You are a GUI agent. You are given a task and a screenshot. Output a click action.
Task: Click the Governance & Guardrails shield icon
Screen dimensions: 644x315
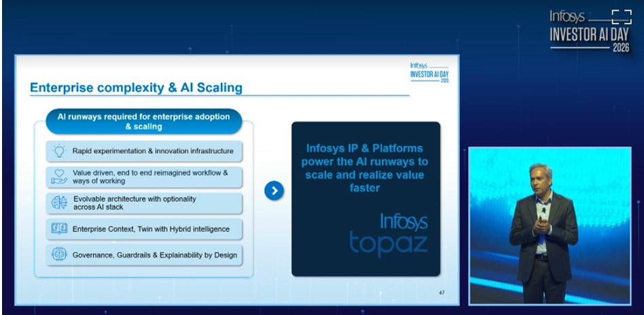59,255
